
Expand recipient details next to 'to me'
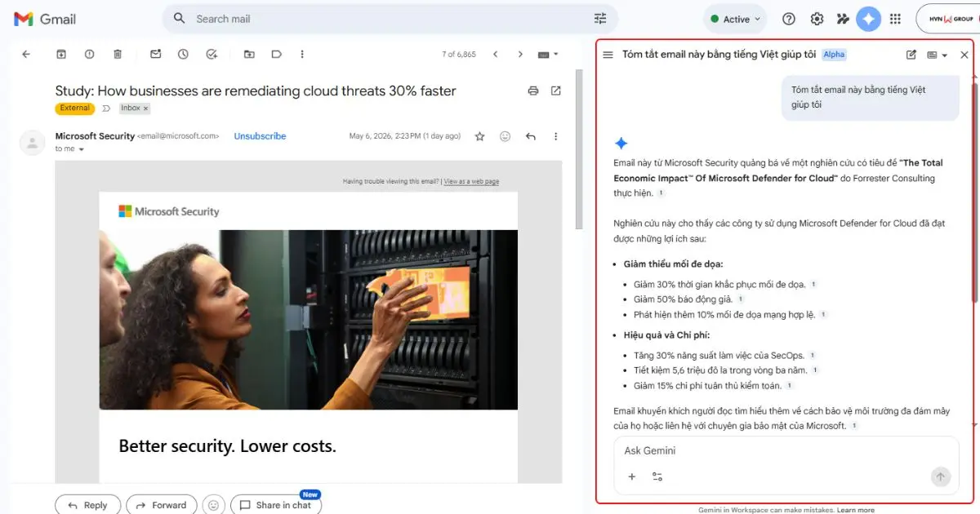pyautogui.click(x=81, y=149)
